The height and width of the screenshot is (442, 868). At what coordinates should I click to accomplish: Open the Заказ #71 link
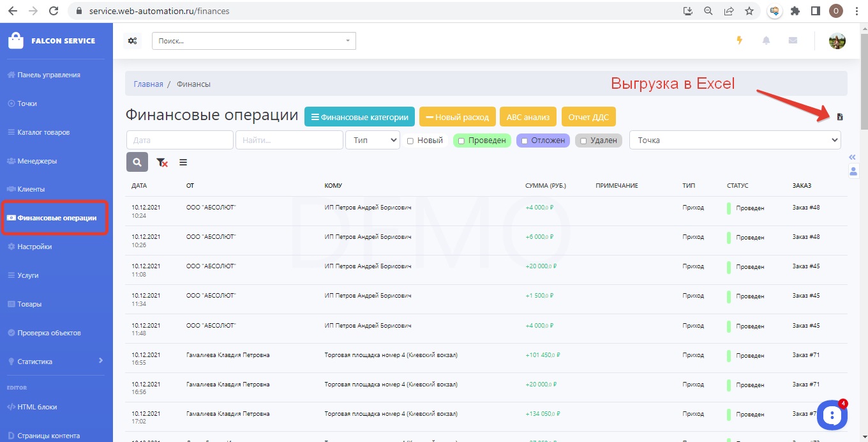pyautogui.click(x=805, y=354)
